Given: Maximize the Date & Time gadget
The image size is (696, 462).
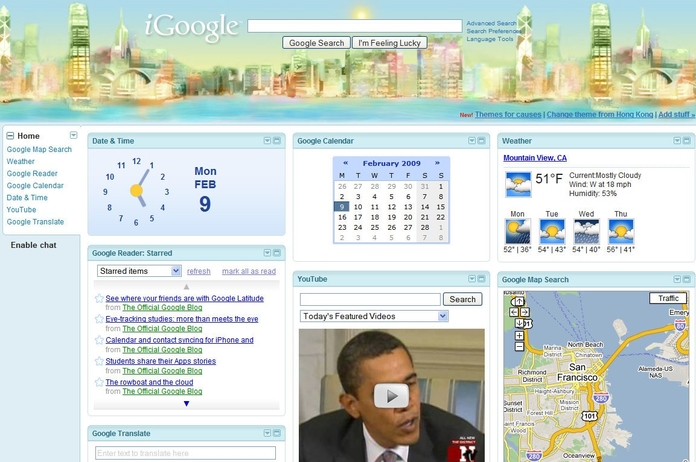Looking at the screenshot, I should 277,141.
